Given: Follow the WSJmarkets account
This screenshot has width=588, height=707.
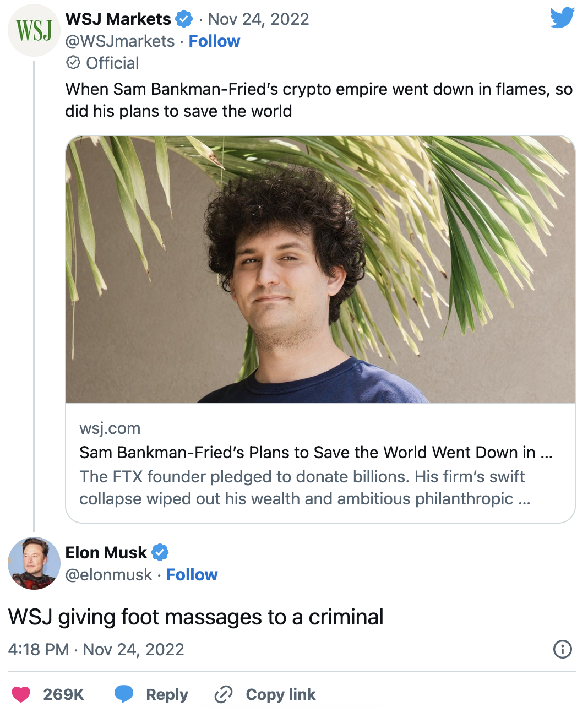Looking at the screenshot, I should (214, 41).
